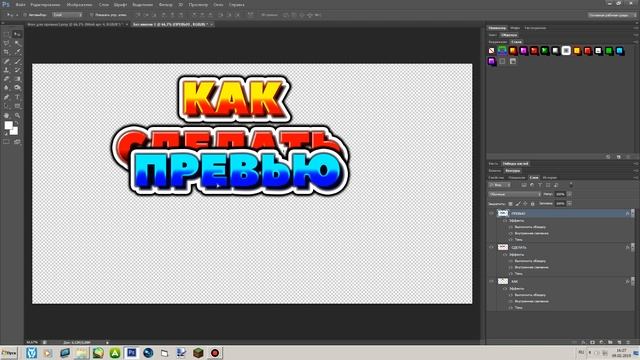Screen dimensions: 640x360
Task: Open Photoshop from the taskbar
Action: click(131, 353)
